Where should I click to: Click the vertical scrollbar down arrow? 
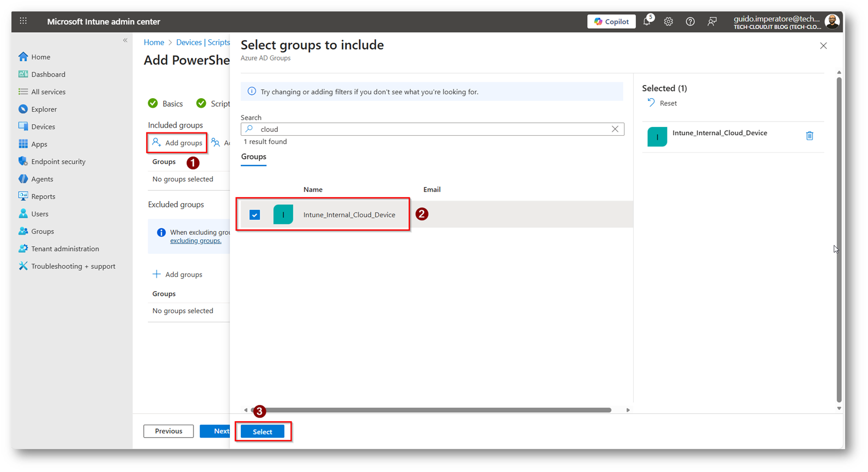pyautogui.click(x=839, y=408)
